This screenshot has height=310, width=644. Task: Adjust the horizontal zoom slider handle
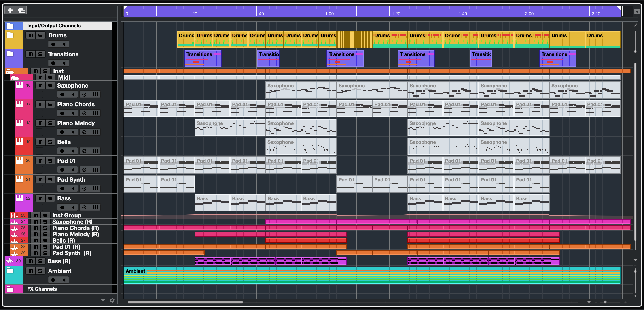(x=605, y=302)
